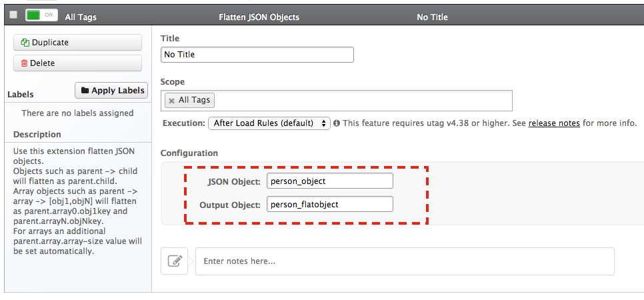Remove the All Tags scope chip via its x
Image resolution: width=644 pixels, height=300 pixels.
tap(171, 101)
